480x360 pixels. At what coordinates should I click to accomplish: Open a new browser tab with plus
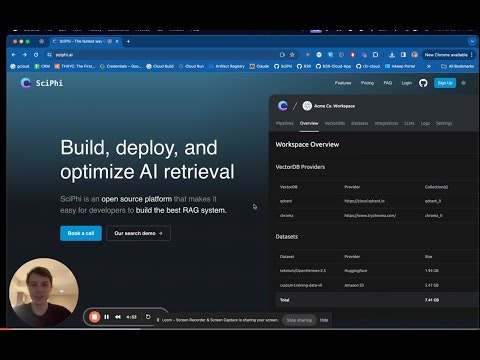[128, 41]
